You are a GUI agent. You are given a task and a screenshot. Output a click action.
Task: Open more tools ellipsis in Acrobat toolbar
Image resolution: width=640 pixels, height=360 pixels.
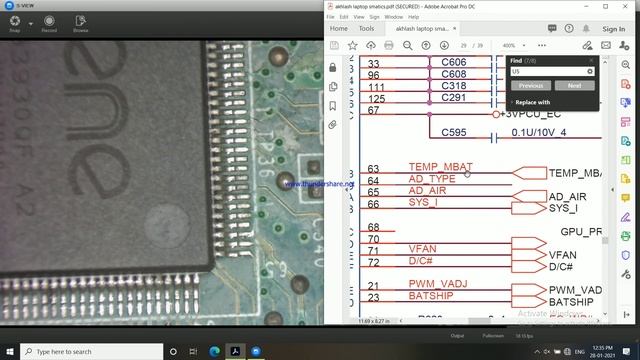click(x=542, y=45)
